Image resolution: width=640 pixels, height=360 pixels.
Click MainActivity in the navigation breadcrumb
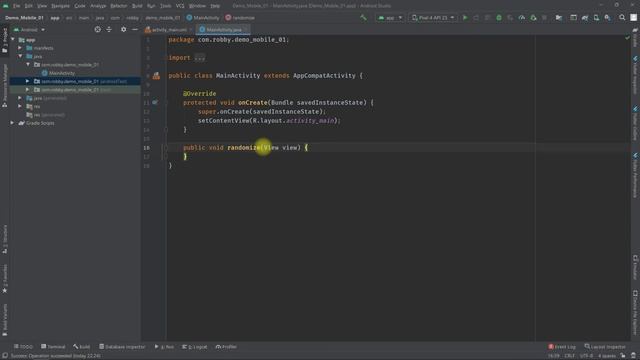(203, 18)
